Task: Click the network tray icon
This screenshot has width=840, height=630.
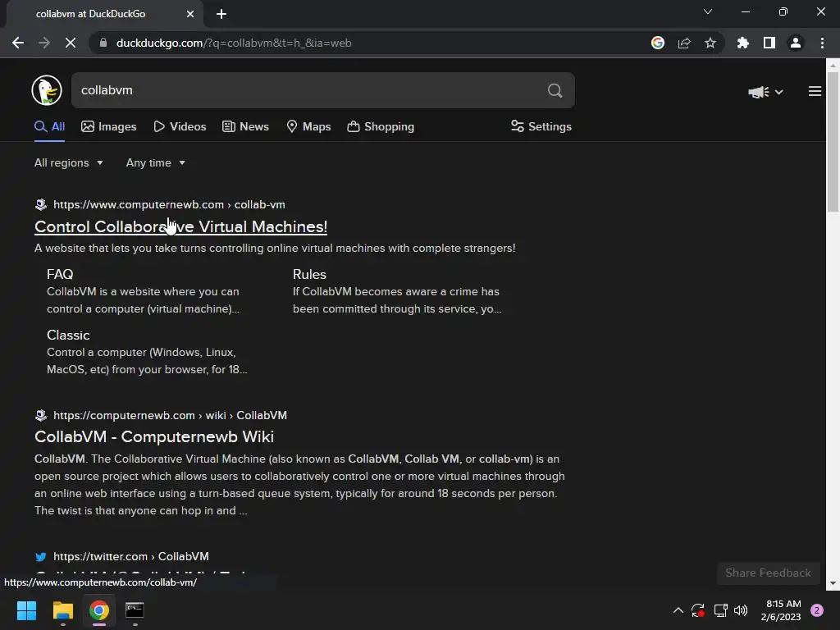Action: 720,610
